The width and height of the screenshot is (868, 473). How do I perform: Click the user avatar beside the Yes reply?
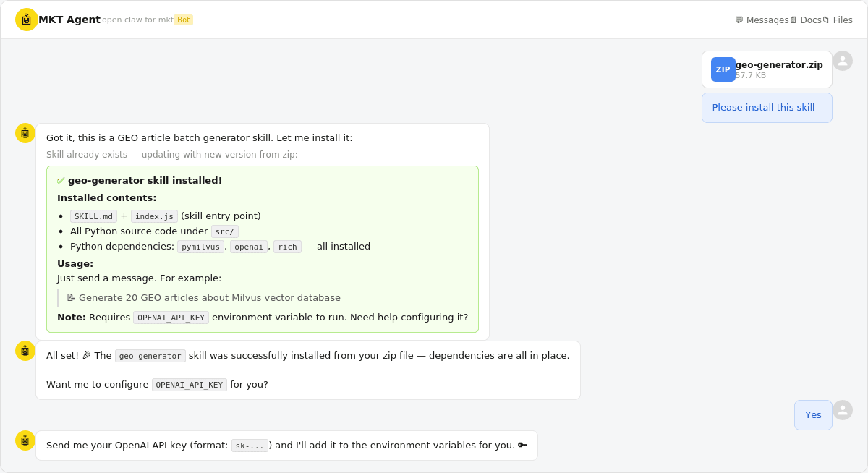(843, 410)
